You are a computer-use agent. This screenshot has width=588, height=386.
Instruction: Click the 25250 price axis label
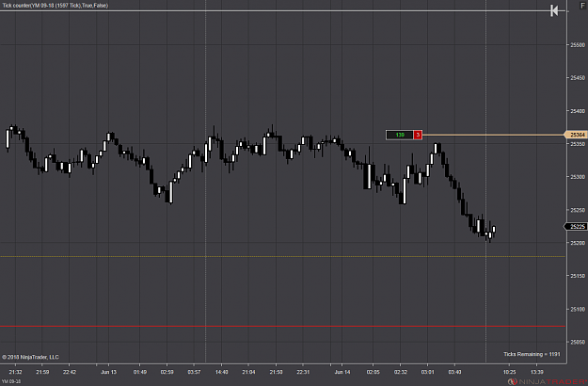(578, 210)
